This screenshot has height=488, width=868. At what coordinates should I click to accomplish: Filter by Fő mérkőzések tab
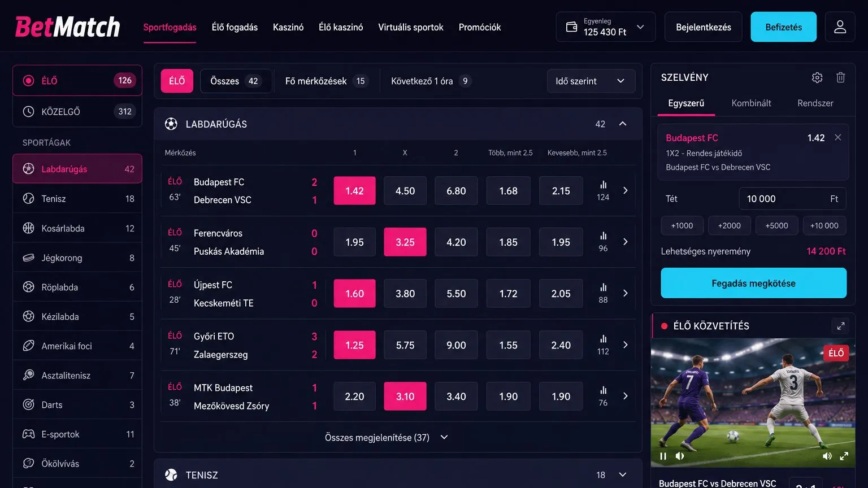[326, 81]
